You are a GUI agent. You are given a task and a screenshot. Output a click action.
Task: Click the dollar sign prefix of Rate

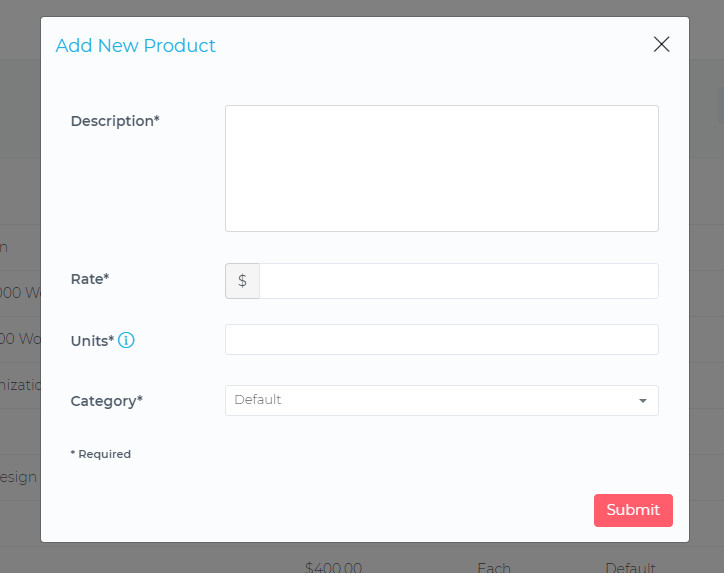tap(242, 281)
